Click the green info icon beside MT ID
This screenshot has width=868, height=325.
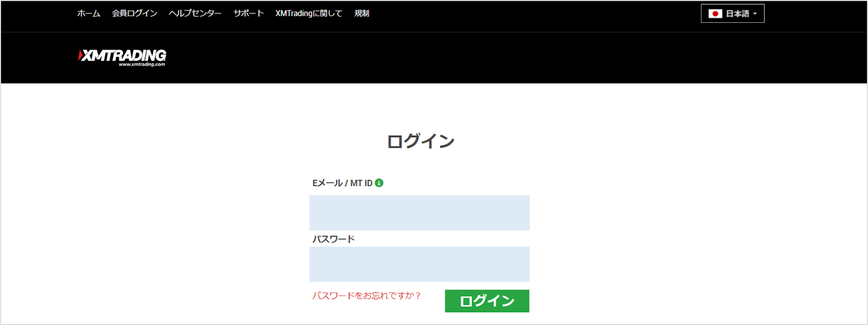[379, 183]
